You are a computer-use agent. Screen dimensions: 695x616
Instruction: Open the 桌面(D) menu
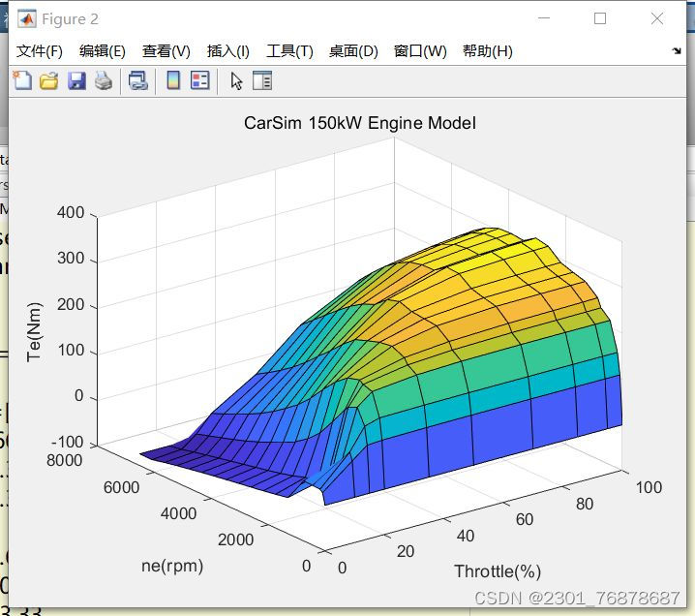(x=353, y=51)
